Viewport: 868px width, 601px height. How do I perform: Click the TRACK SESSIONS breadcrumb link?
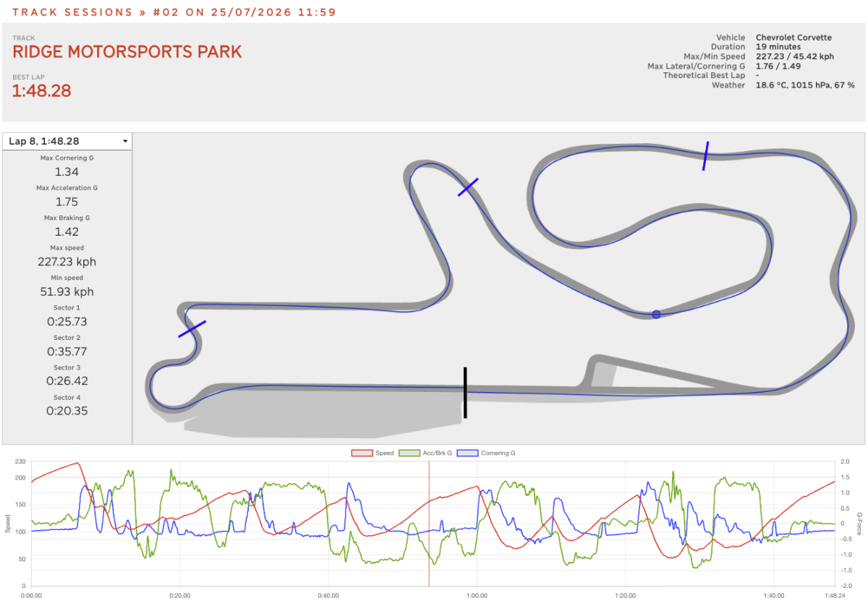pos(72,12)
